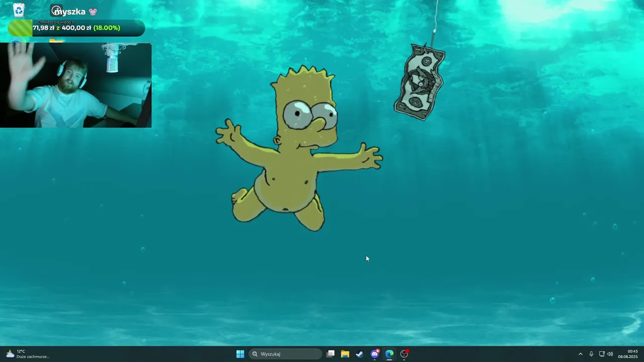Click the donation goal progress bar

pos(76,28)
